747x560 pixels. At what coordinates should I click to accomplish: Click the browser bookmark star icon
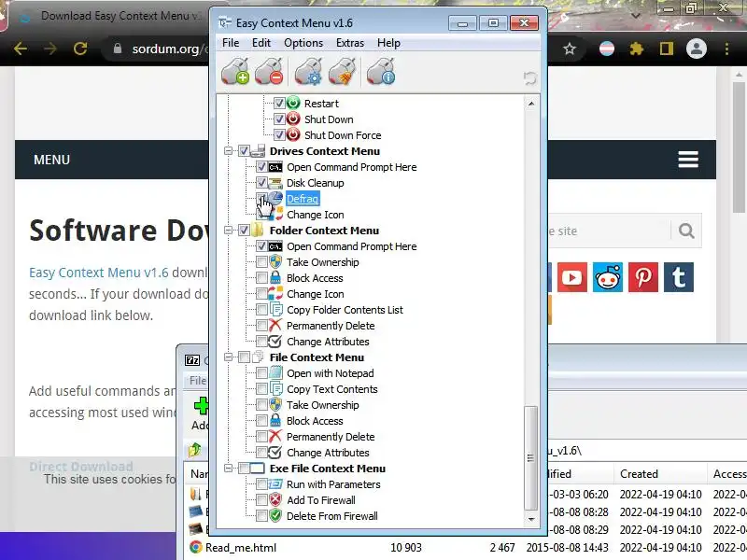(570, 49)
